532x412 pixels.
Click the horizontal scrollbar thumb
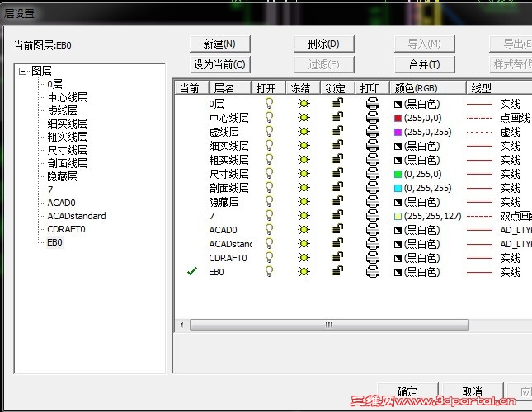(x=329, y=325)
